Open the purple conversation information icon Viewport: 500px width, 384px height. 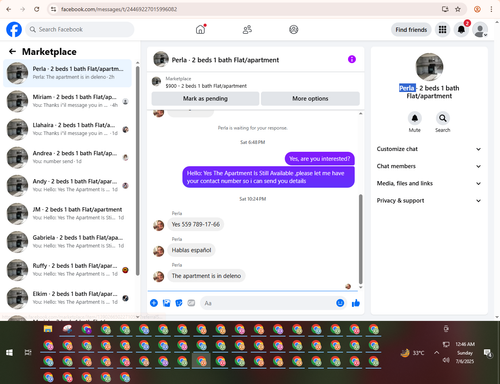(352, 59)
